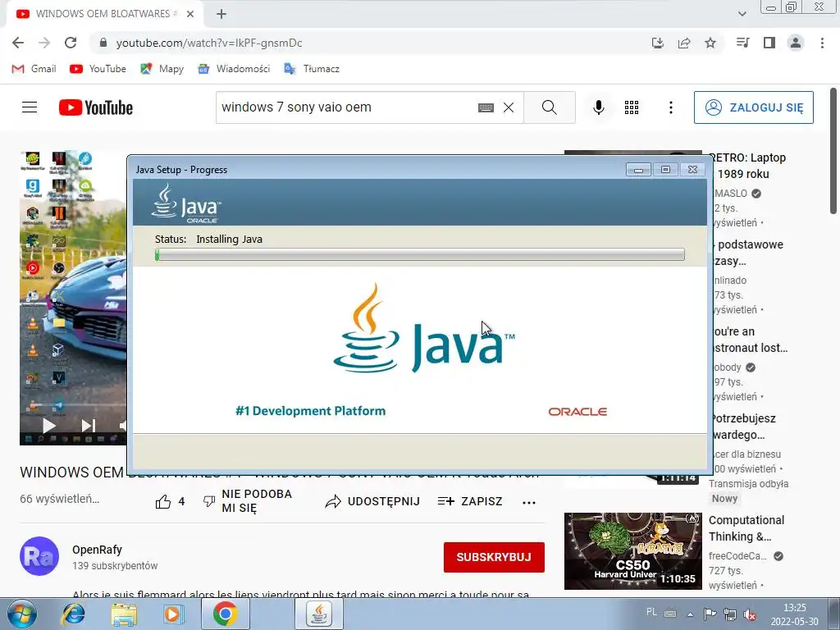Click the YouTube search magnifier button
Screen dimensions: 840x630
[549, 107]
